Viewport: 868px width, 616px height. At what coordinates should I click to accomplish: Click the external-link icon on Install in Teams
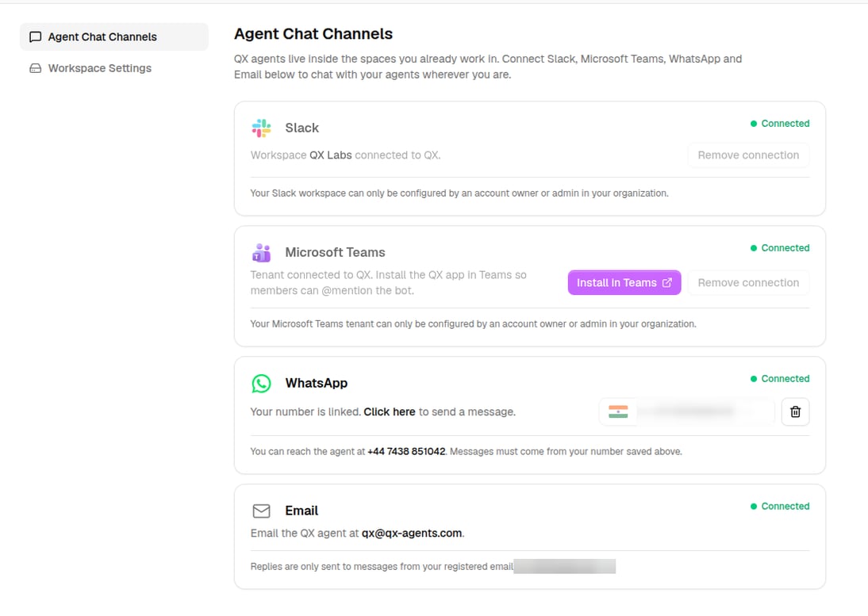[x=667, y=282]
